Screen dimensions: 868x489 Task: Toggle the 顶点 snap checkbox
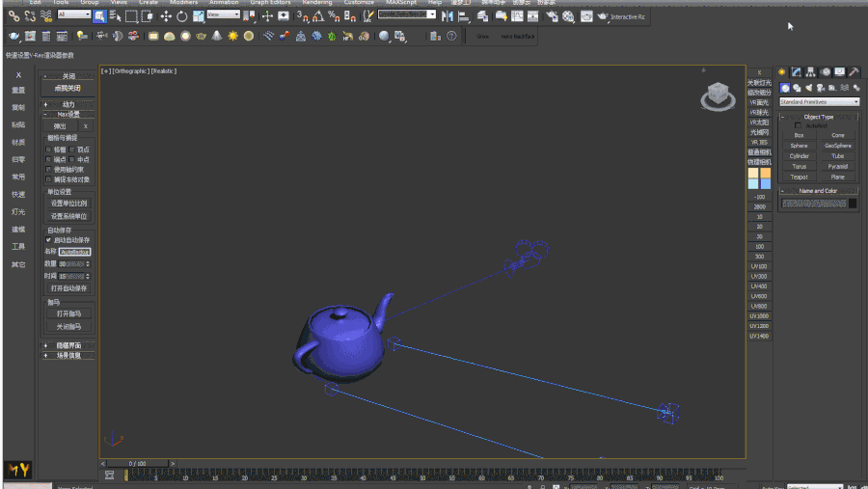pyautogui.click(x=72, y=149)
